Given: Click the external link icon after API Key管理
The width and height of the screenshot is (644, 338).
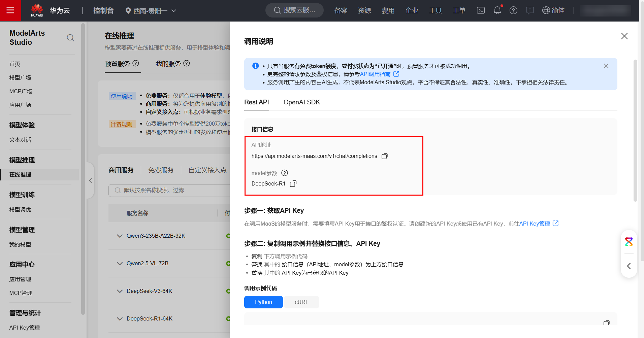Looking at the screenshot, I should [x=556, y=223].
